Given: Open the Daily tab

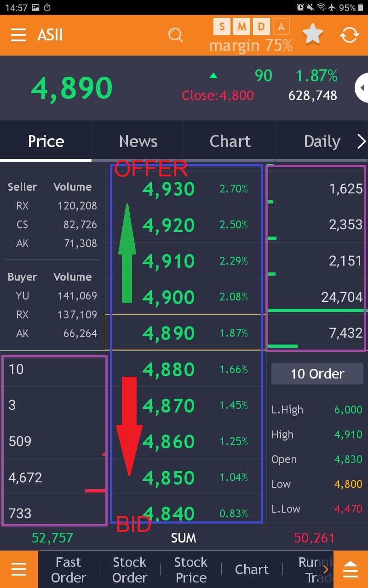Looking at the screenshot, I should [322, 141].
